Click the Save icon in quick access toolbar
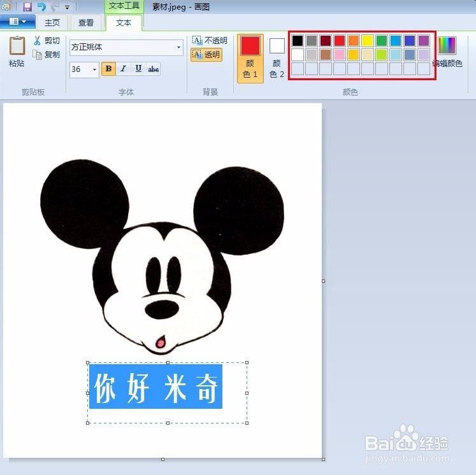 27,6
